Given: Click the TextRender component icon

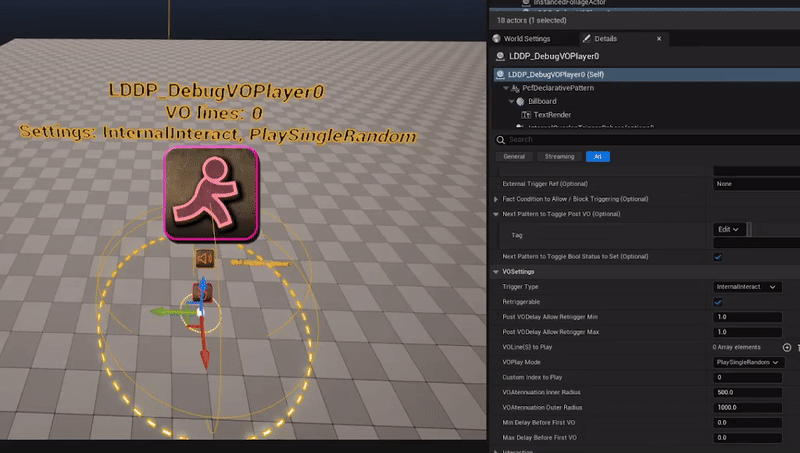Looking at the screenshot, I should point(526,115).
